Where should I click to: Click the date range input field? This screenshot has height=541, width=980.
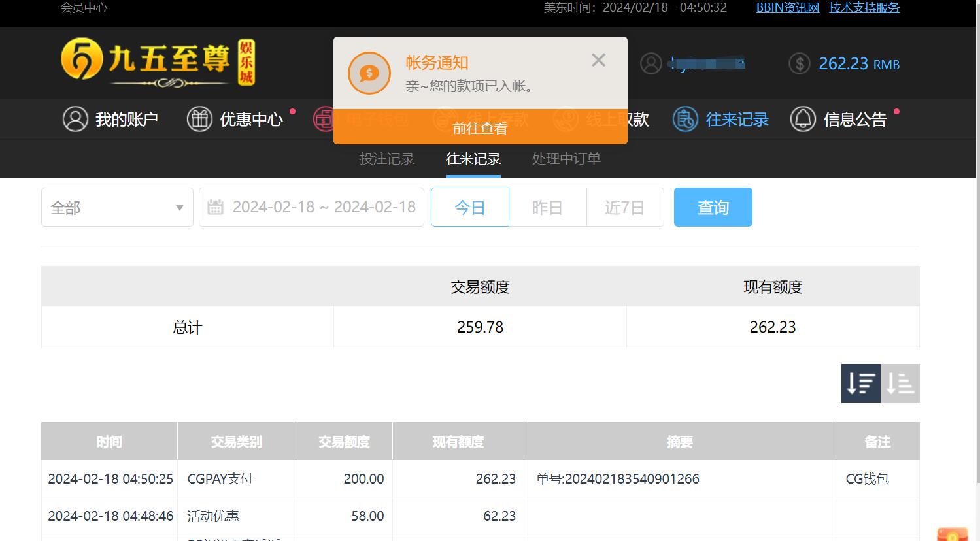tap(311, 207)
